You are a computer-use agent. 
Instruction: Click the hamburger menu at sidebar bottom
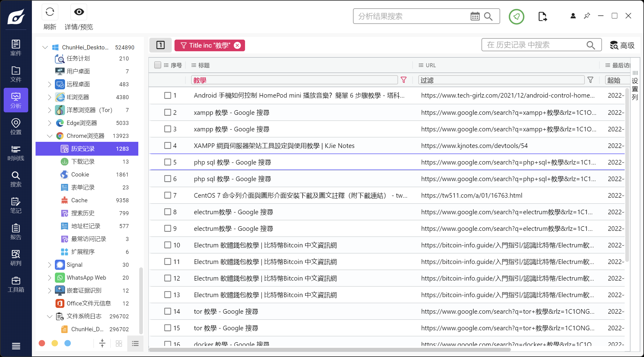(x=16, y=346)
